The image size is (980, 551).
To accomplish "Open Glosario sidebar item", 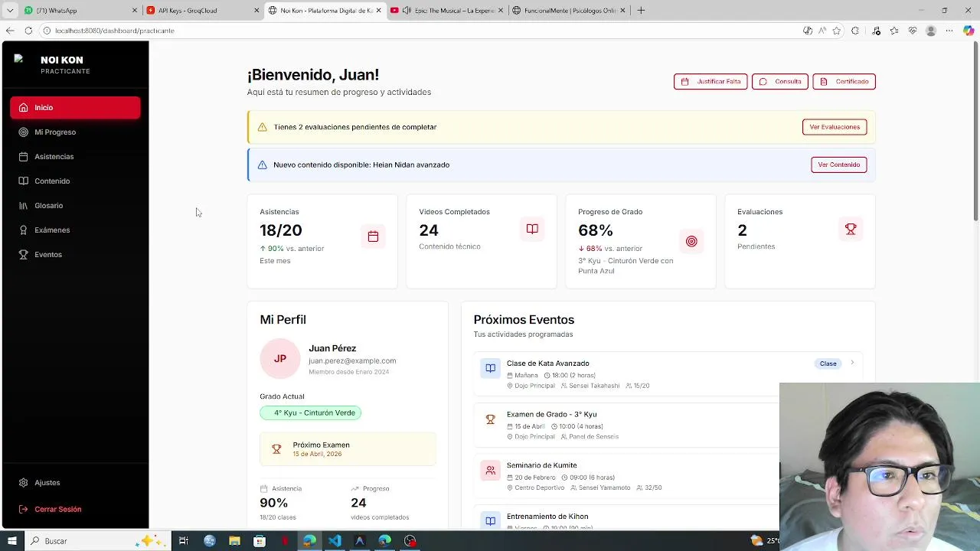I will click(x=75, y=206).
